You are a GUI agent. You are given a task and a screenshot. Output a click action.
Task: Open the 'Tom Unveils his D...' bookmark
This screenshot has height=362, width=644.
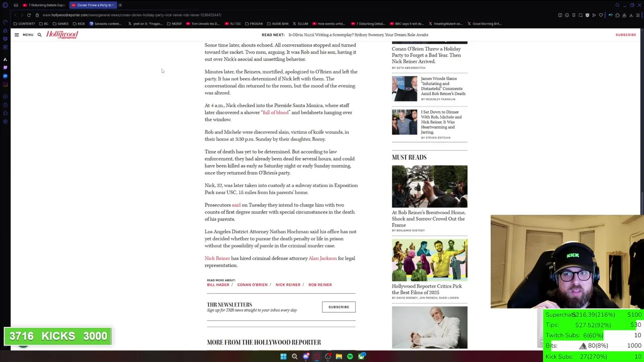pos(203,24)
